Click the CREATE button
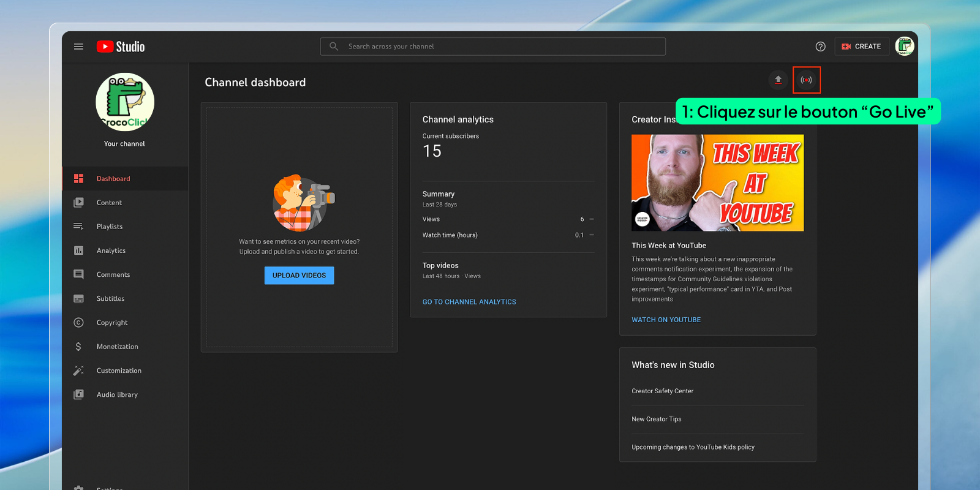Image resolution: width=980 pixels, height=490 pixels. click(861, 47)
